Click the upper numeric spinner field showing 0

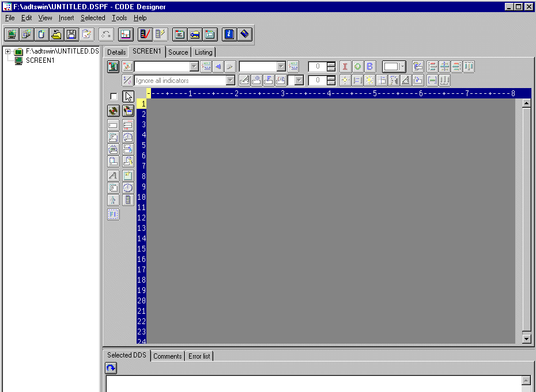318,67
